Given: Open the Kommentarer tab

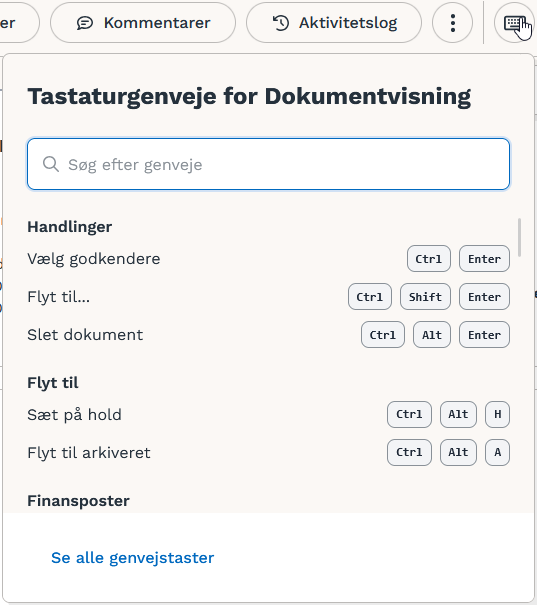Looking at the screenshot, I should [x=143, y=23].
